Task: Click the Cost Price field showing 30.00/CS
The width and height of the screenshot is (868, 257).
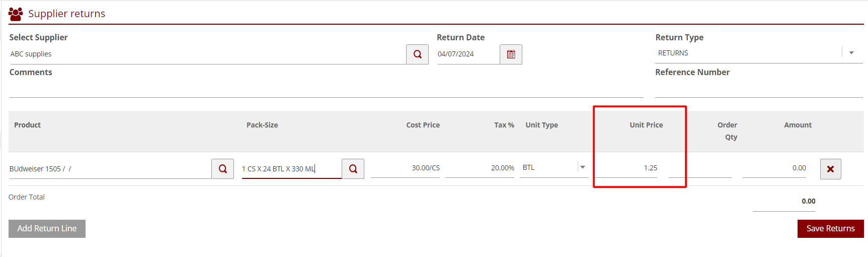Action: pos(405,168)
